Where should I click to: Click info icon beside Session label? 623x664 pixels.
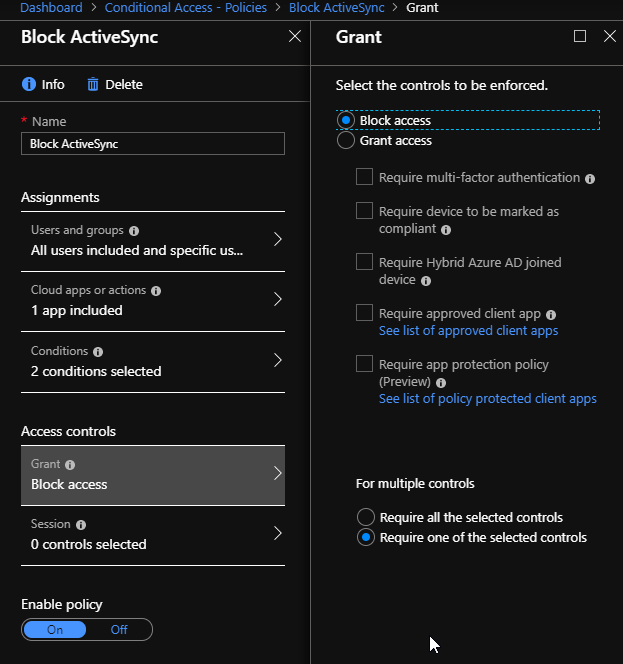[x=81, y=525]
